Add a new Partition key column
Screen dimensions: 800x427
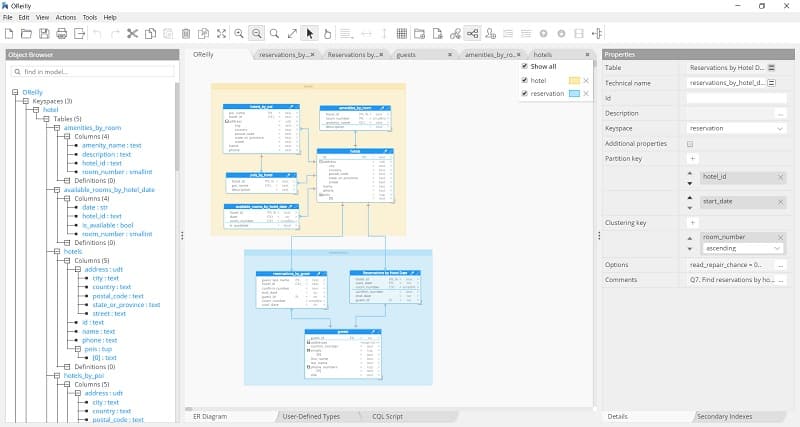692,159
